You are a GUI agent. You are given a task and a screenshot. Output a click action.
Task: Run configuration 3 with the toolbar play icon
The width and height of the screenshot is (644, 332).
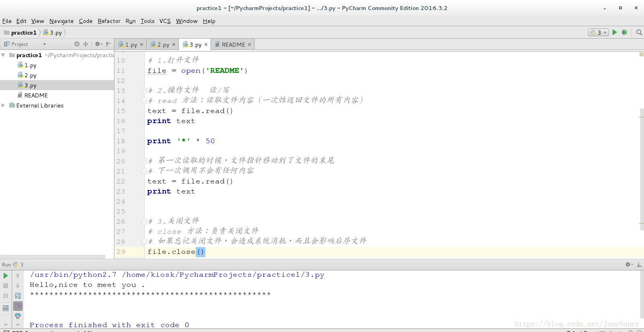tap(615, 32)
